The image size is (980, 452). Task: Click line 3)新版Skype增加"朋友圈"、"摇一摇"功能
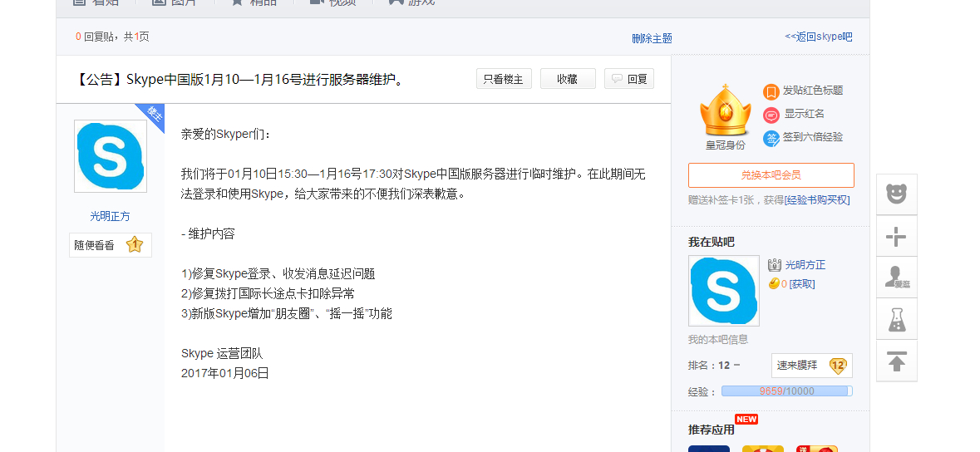[287, 314]
